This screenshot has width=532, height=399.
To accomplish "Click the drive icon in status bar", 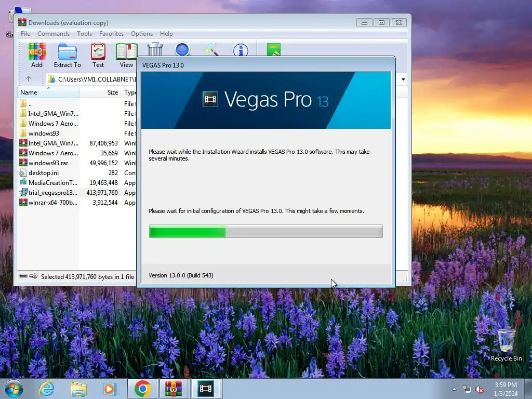I will (23, 276).
